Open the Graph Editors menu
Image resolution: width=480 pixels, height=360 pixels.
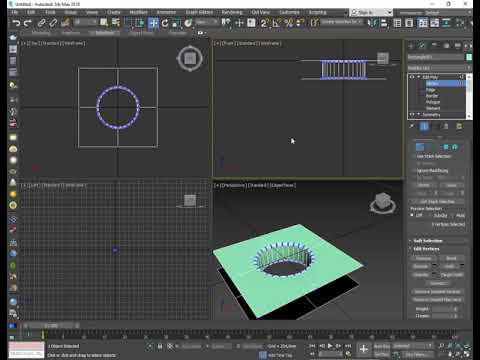pos(199,12)
